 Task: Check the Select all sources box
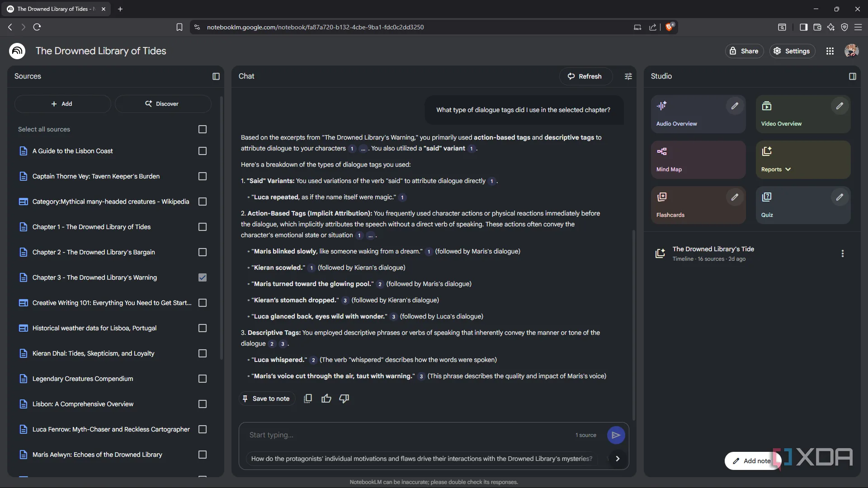click(x=203, y=129)
